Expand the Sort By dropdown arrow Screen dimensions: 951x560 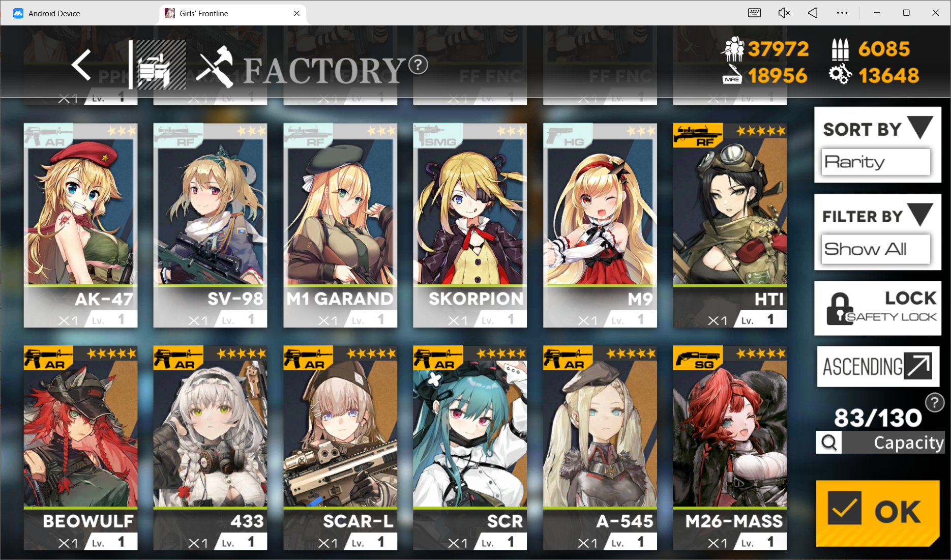pos(920,128)
